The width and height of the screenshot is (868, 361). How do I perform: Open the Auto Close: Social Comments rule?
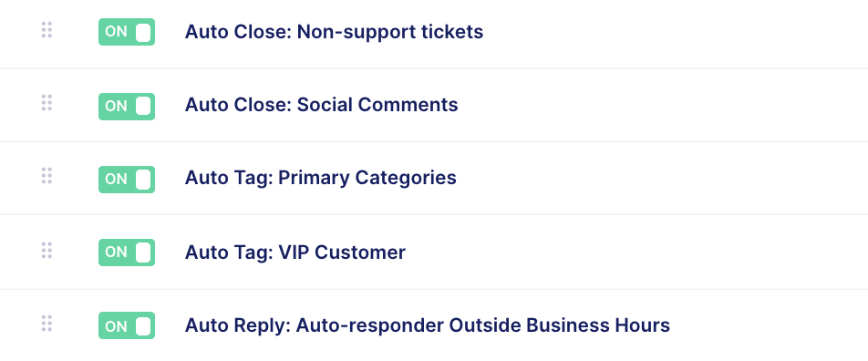pyautogui.click(x=322, y=105)
